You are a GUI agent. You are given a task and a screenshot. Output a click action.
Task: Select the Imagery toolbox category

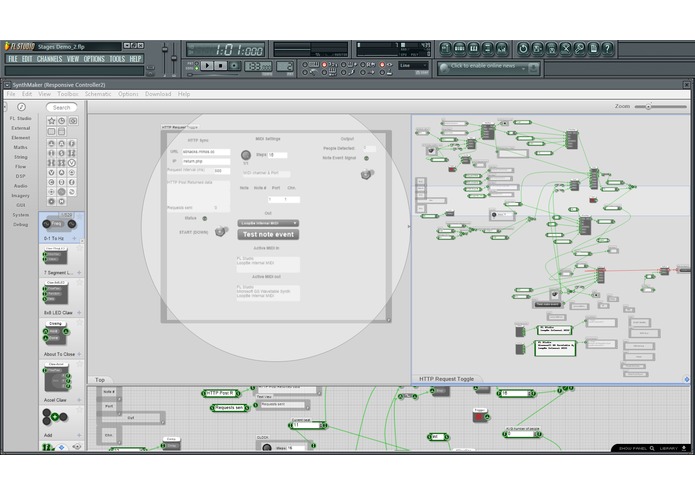tap(20, 195)
